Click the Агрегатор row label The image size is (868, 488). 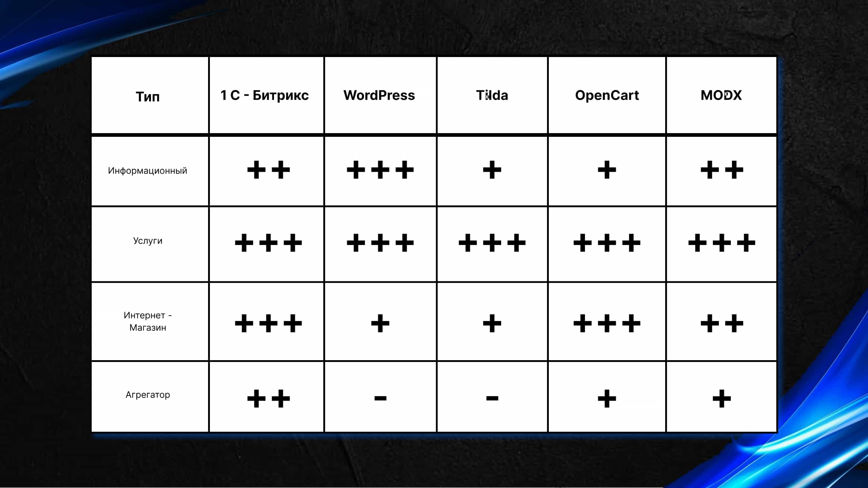pyautogui.click(x=147, y=394)
